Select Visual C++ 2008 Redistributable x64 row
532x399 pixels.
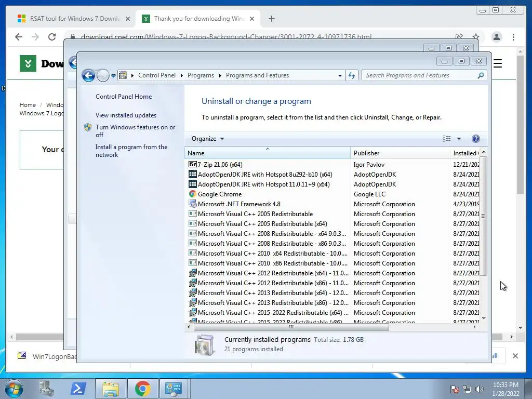333,233
